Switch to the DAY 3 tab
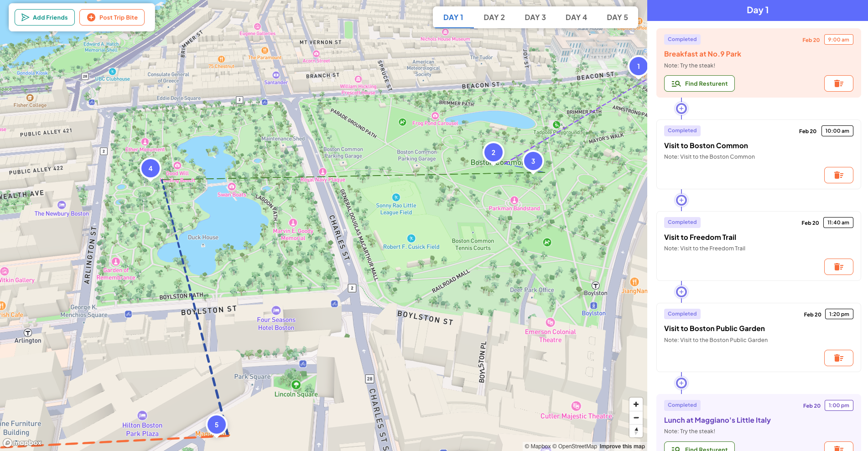 pos(535,17)
